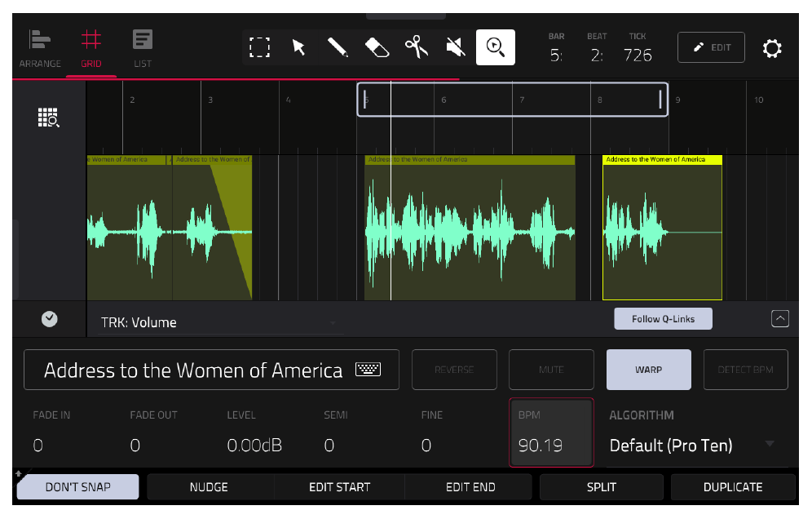Click the DUPLICATE button
This screenshot has width=812, height=519.
tap(733, 487)
